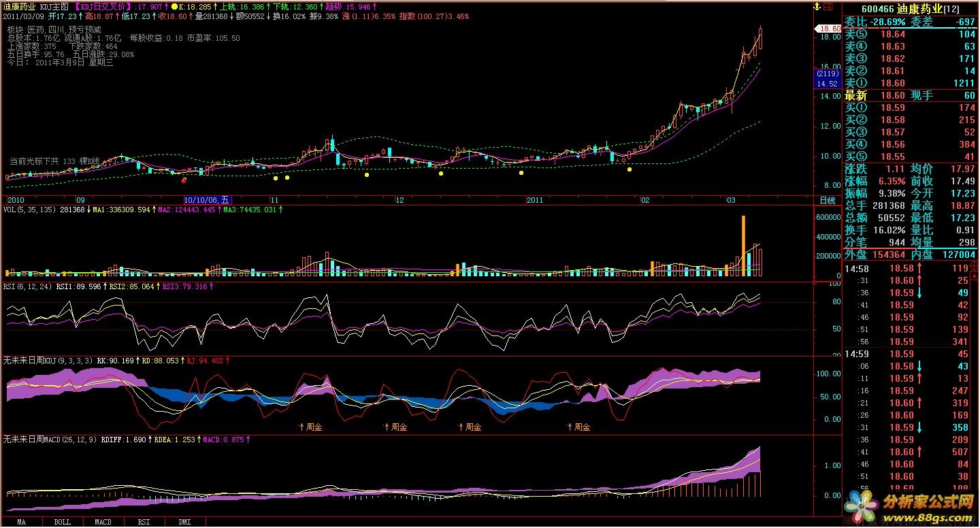980x528 pixels.
Task: Select the 买⑤ 18.55 order row
Action: (x=911, y=156)
